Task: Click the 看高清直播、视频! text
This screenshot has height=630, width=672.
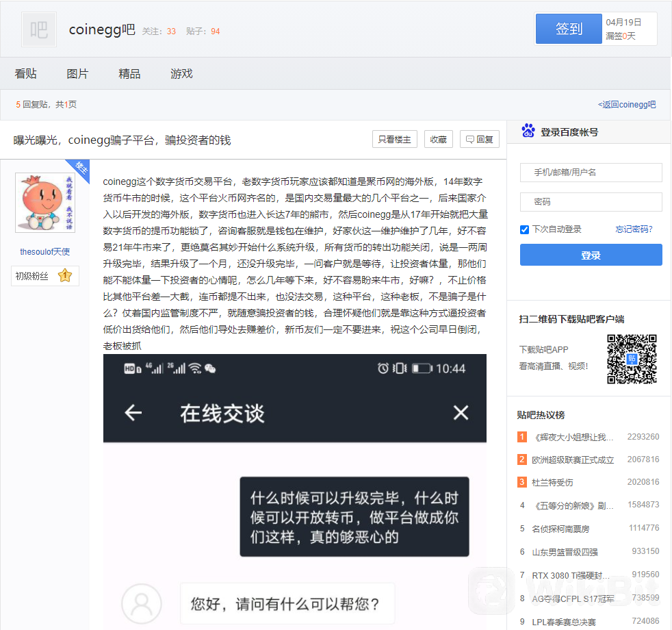Action: 554,366
